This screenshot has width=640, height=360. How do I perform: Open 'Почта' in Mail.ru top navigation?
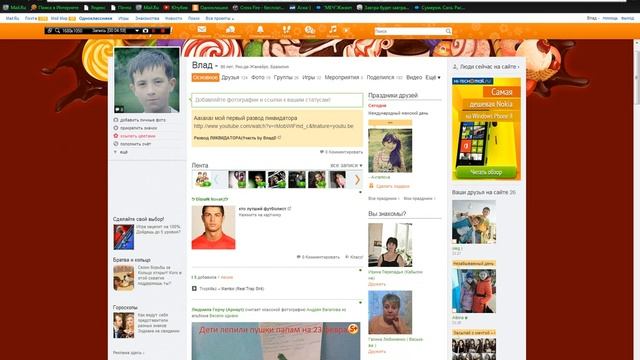point(31,18)
